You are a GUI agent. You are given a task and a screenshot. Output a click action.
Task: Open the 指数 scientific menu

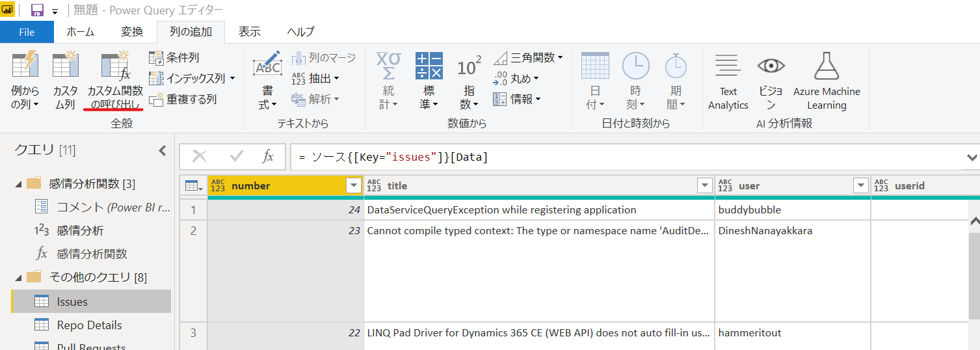tap(469, 81)
